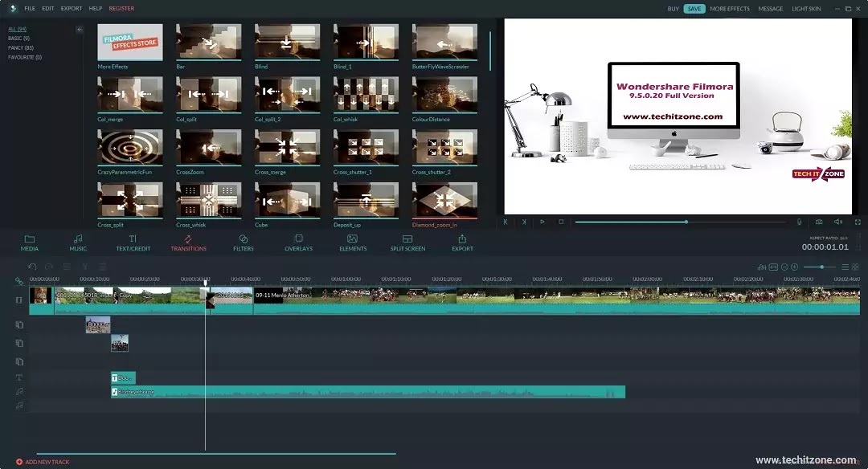
Task: Adjust preview volume speaker icon
Action: [x=838, y=222]
